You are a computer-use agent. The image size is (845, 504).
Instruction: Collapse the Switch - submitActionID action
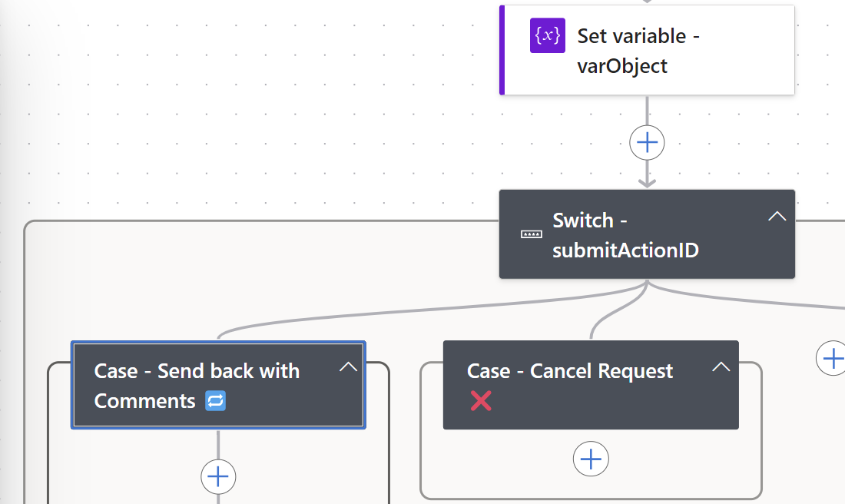(777, 217)
